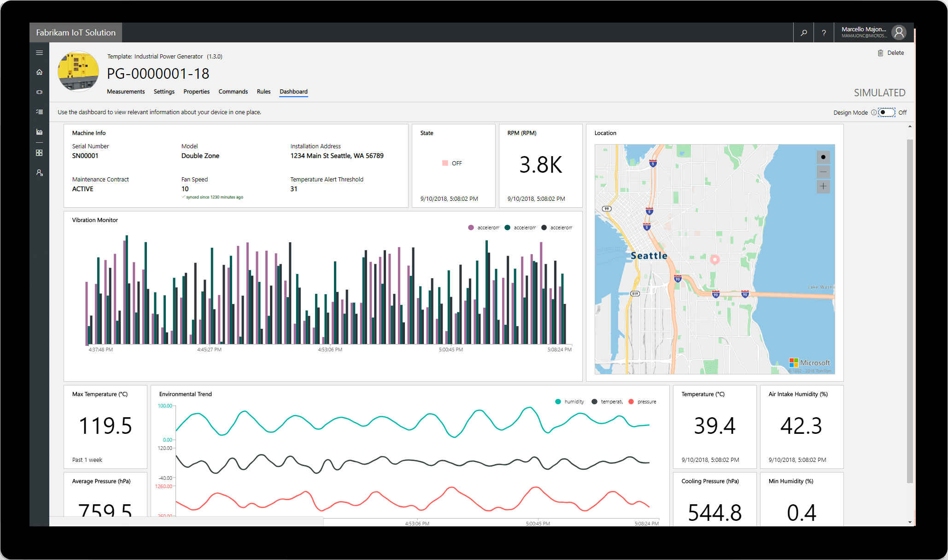Click the Temperature value 39.4

pyautogui.click(x=715, y=426)
